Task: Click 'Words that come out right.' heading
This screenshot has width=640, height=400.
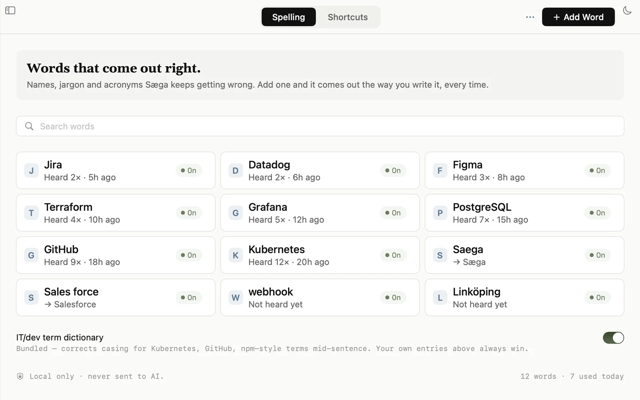Action: (113, 68)
